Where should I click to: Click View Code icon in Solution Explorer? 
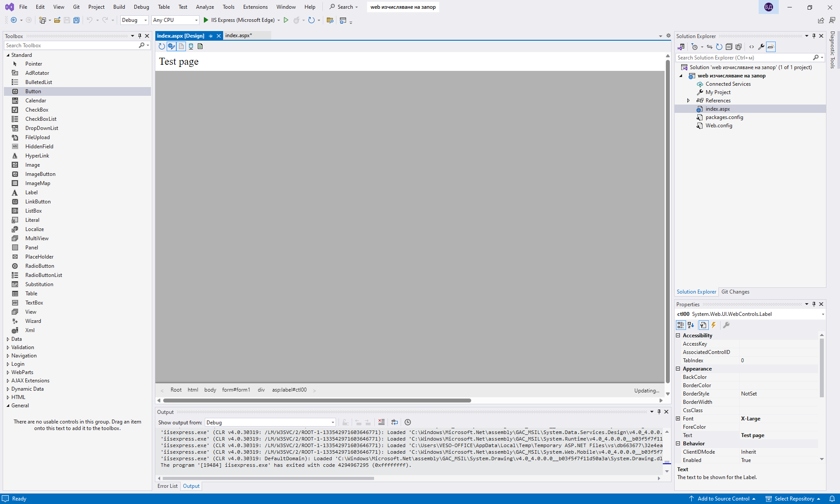(x=752, y=47)
